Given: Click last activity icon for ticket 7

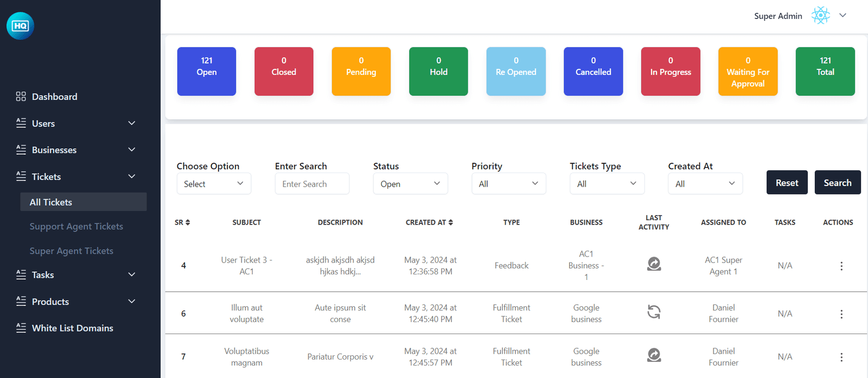Looking at the screenshot, I should 654,355.
